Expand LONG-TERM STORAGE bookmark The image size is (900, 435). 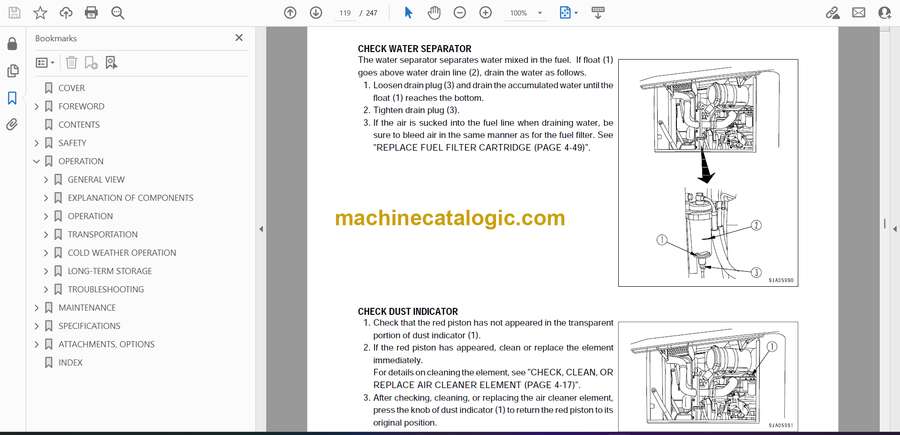coord(46,271)
